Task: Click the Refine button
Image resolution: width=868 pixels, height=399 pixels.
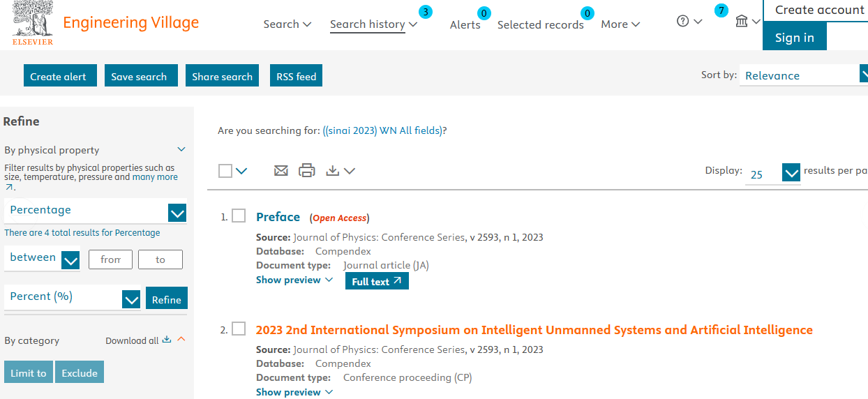Action: (x=167, y=299)
